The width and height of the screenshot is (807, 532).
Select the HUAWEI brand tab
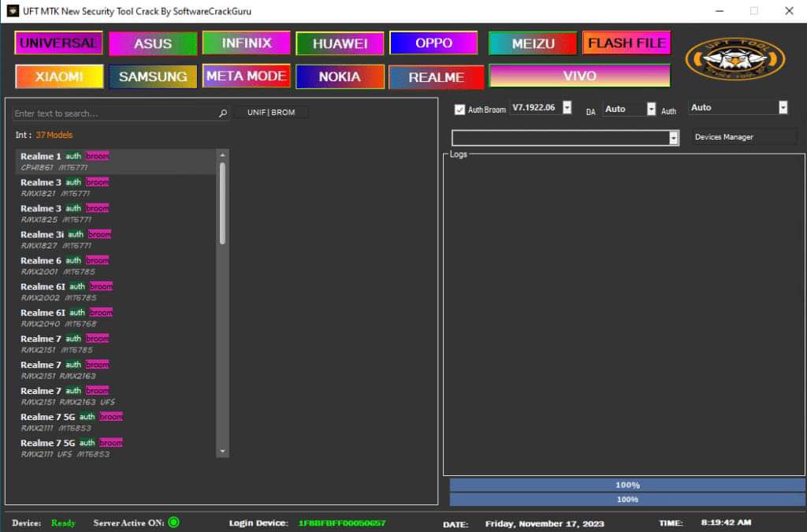tap(340, 43)
